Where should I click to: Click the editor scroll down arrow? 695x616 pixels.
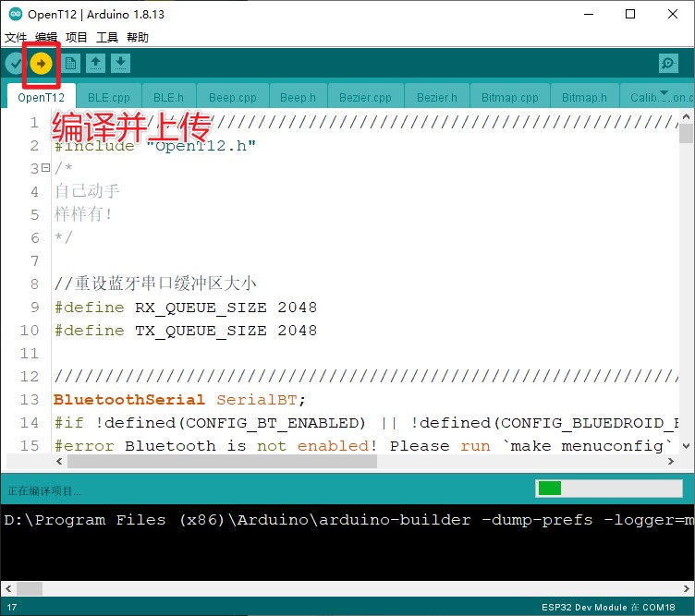point(686,446)
